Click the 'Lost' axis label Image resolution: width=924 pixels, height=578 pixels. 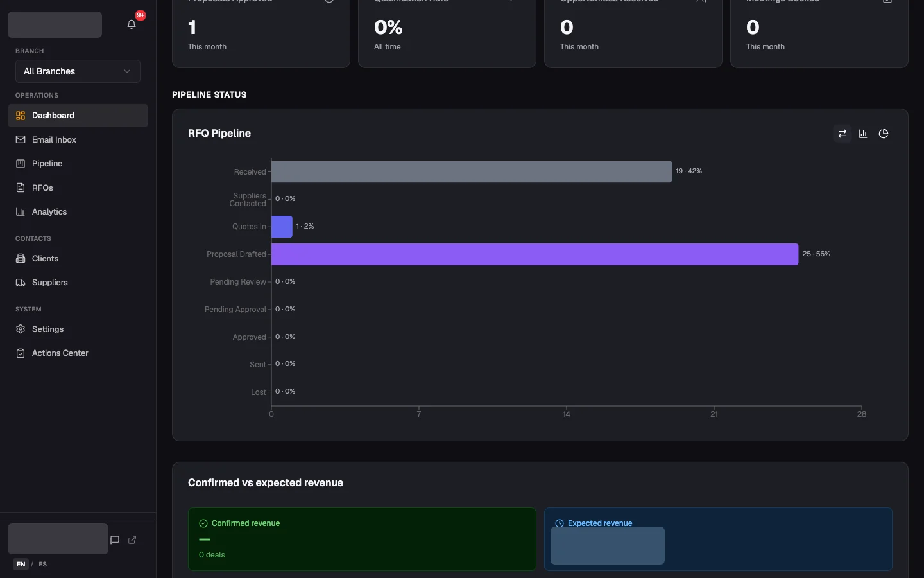[x=259, y=392]
